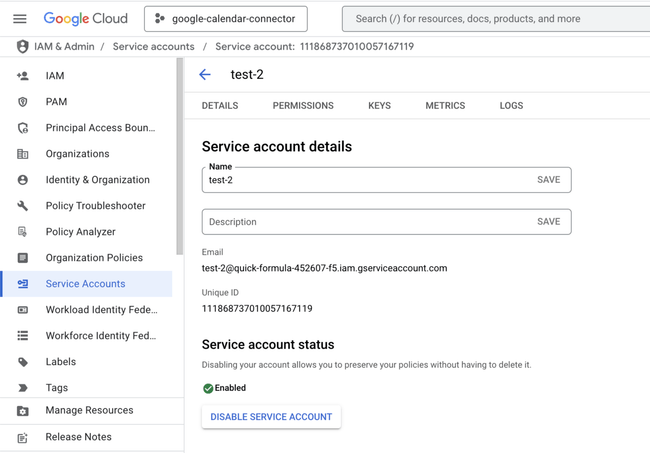Click the Policy Troubleshooter wrench icon

[23, 206]
